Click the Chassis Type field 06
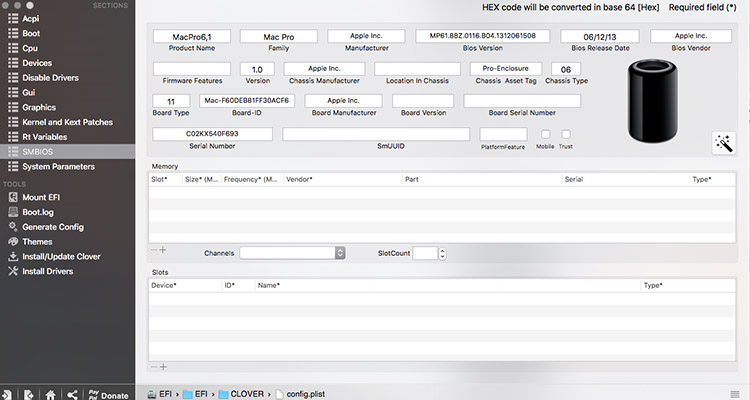Viewport: 750px width, 400px height. 566,69
